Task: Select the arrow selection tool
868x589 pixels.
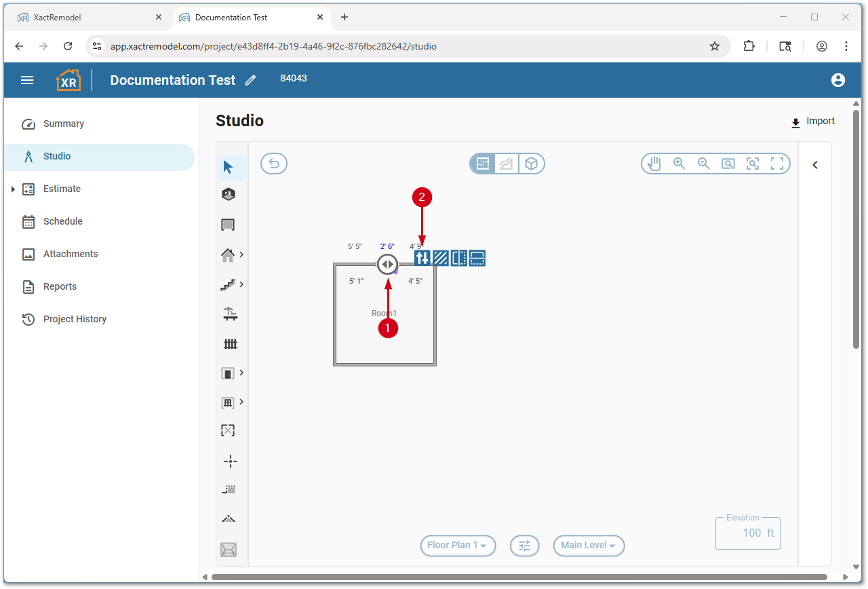Action: click(231, 168)
